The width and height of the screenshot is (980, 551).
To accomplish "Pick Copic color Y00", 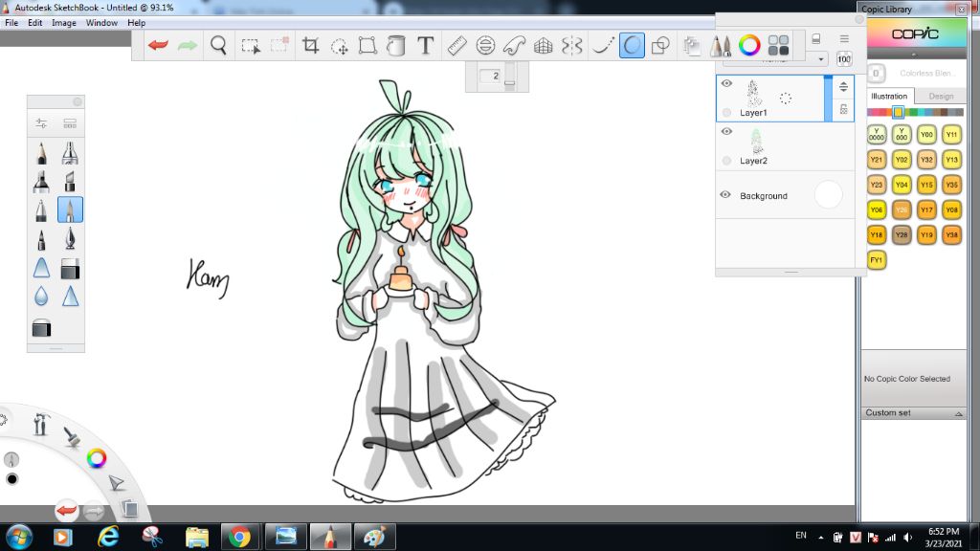I will 926,134.
